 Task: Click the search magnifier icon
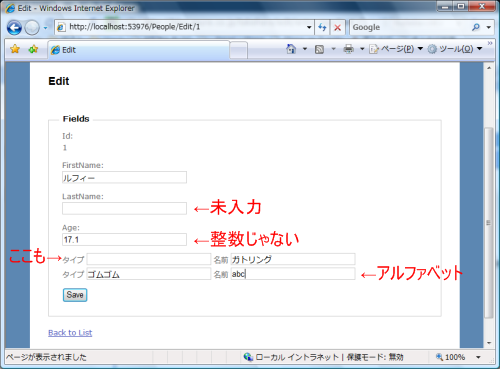click(476, 27)
